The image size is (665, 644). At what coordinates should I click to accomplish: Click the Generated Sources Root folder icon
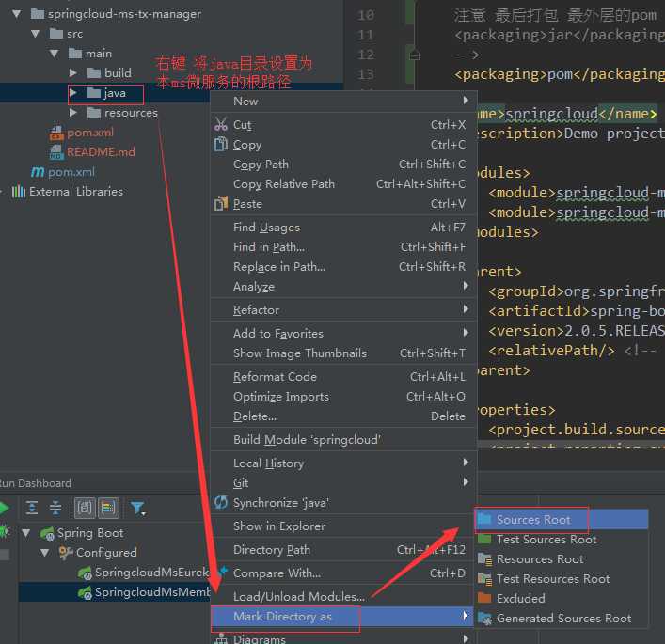click(484, 618)
